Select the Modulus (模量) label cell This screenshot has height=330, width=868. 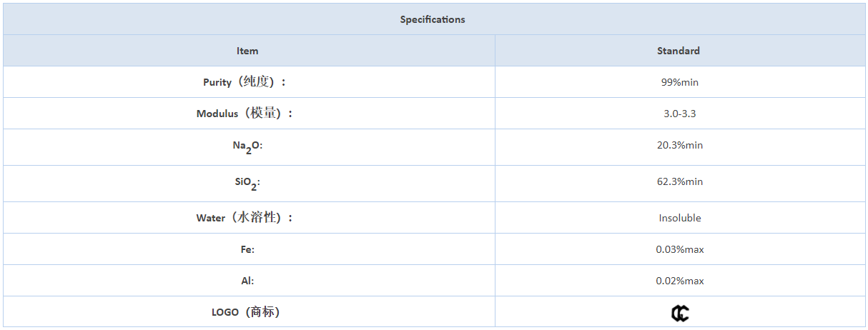[x=247, y=114]
